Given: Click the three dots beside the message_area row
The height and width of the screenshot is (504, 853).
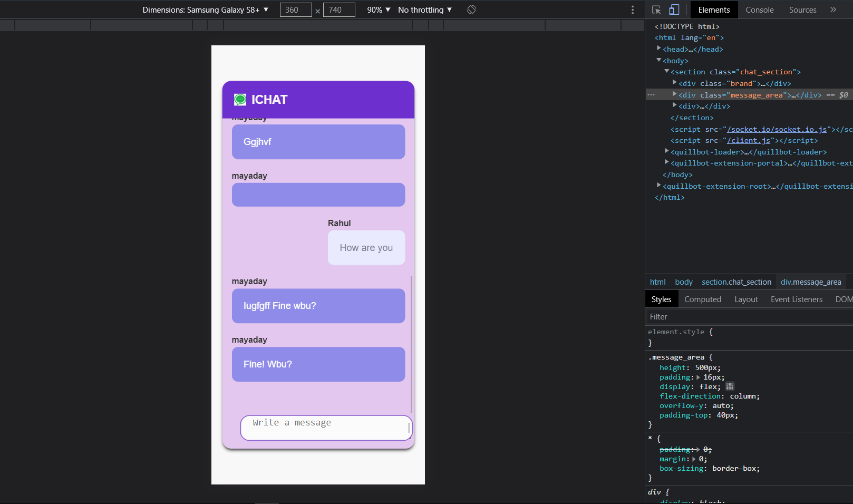Looking at the screenshot, I should click(651, 95).
